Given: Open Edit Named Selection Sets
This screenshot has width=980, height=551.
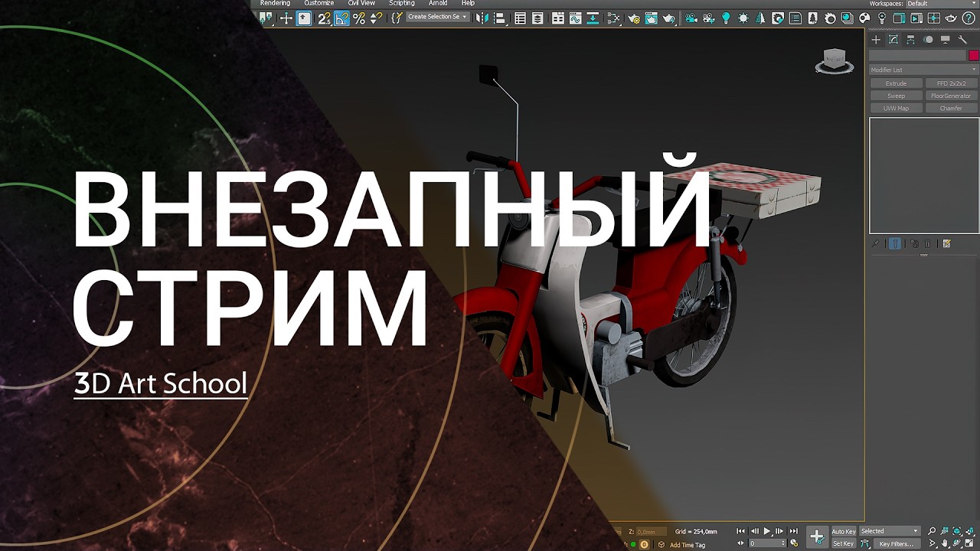Looking at the screenshot, I should point(397,18).
